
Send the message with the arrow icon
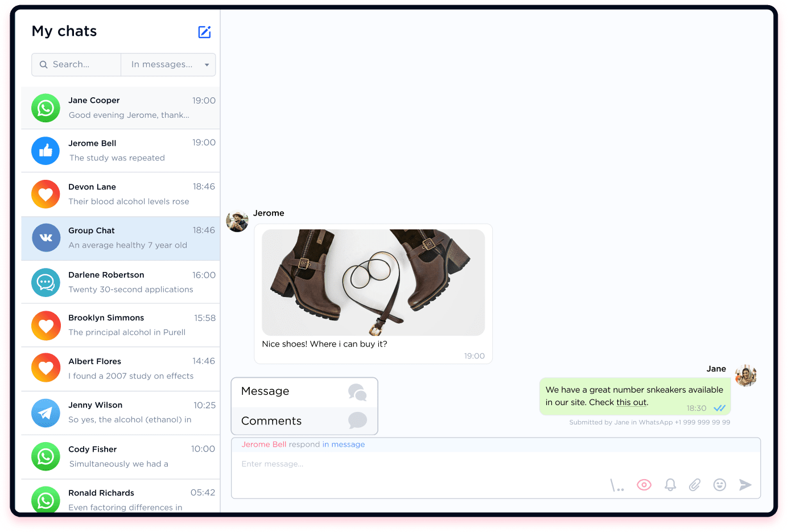coord(745,485)
